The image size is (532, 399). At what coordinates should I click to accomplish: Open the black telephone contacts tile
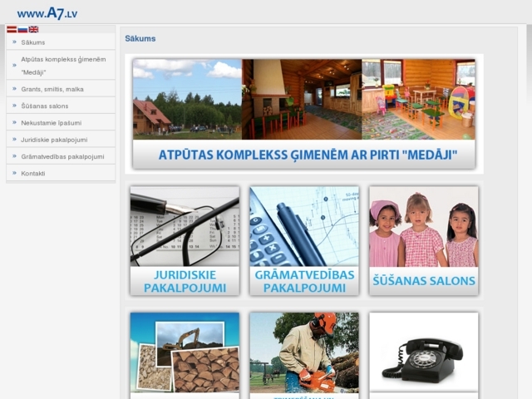[x=424, y=356]
